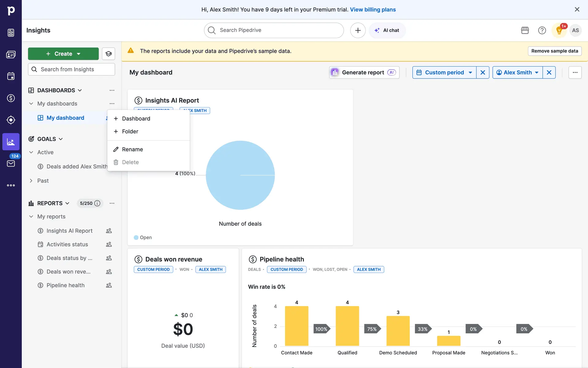Click the View billing plans link
Image resolution: width=588 pixels, height=368 pixels.
(x=373, y=10)
